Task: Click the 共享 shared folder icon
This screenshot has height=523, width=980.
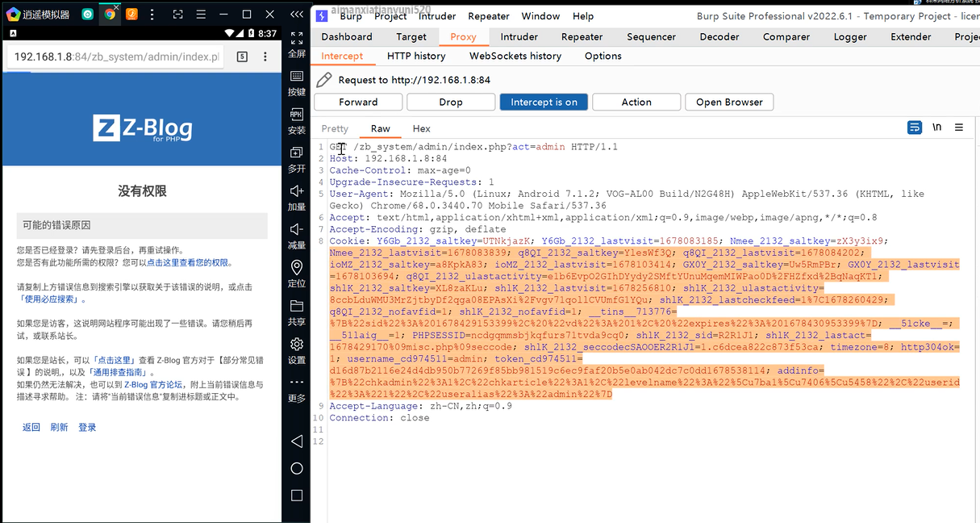Action: 297,312
